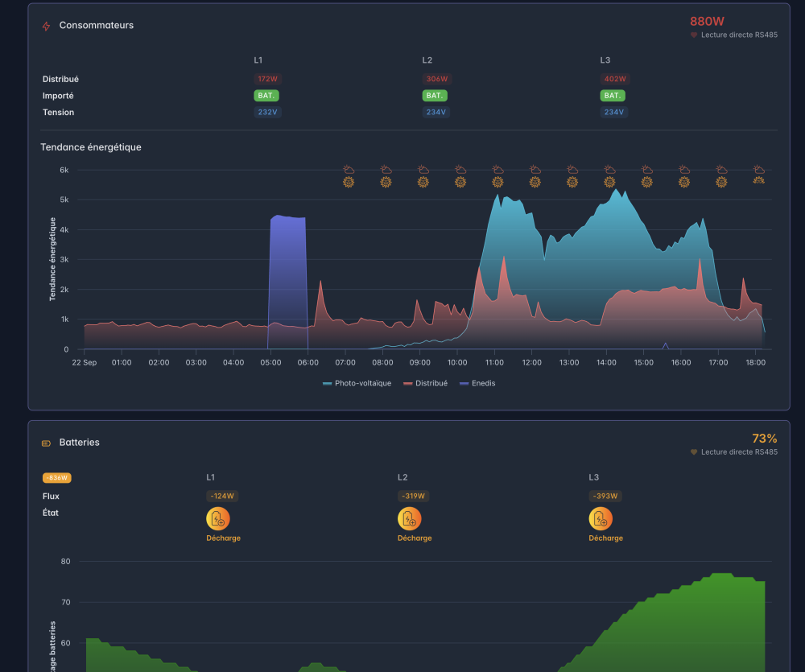Click the 306W distributed value for L2
This screenshot has width=805, height=672.
pyautogui.click(x=436, y=79)
